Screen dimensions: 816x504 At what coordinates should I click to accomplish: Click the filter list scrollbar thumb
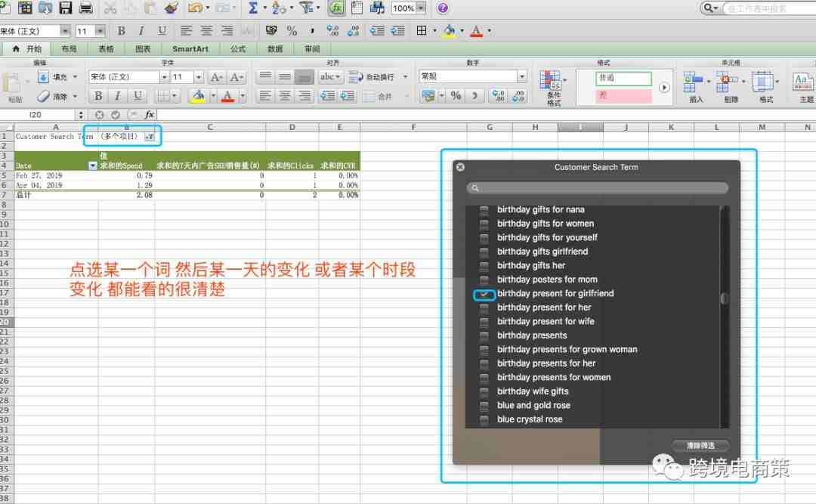pos(723,298)
